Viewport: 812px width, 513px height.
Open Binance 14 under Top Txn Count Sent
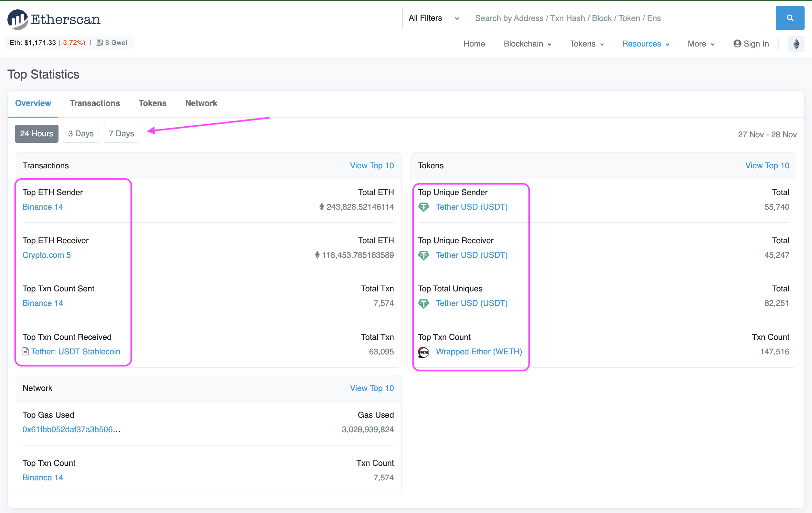43,303
